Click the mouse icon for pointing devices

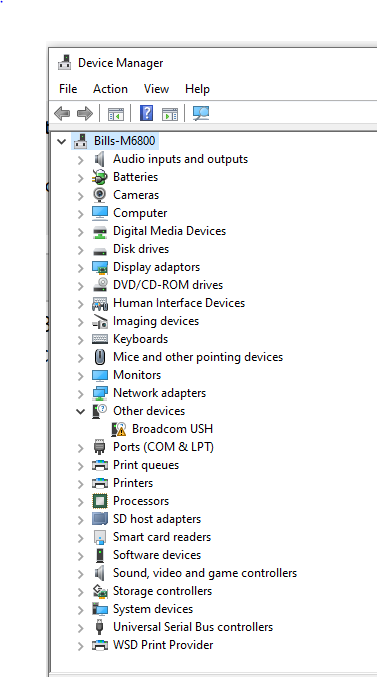click(x=100, y=357)
